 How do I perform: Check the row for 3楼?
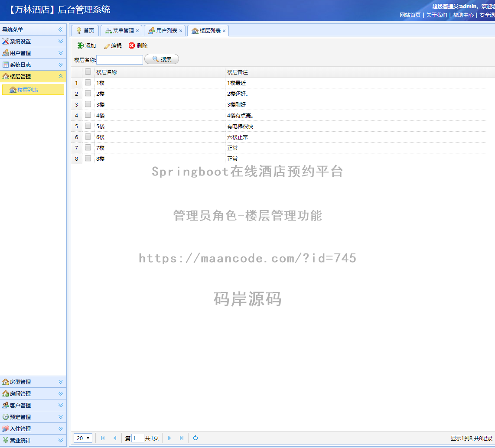(x=88, y=104)
